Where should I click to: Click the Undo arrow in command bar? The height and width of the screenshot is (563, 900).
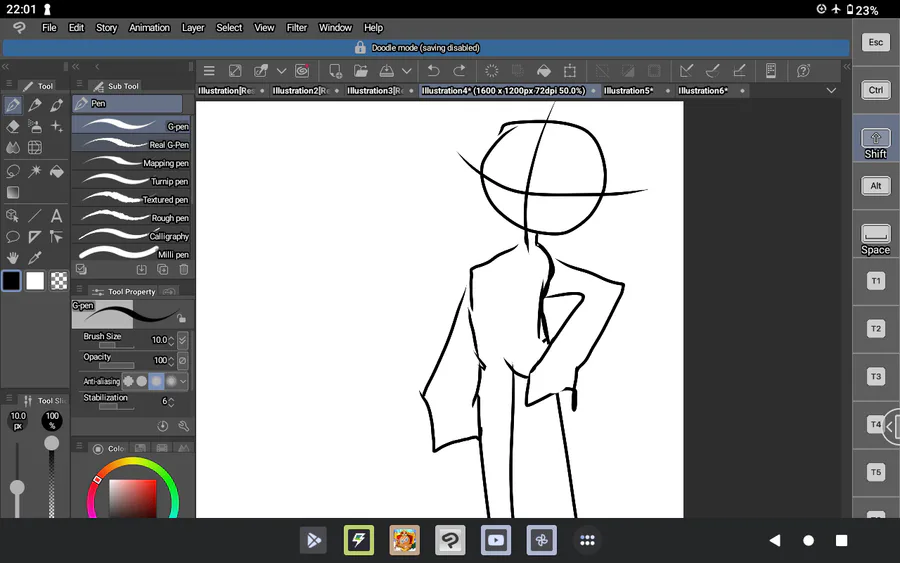pos(433,71)
